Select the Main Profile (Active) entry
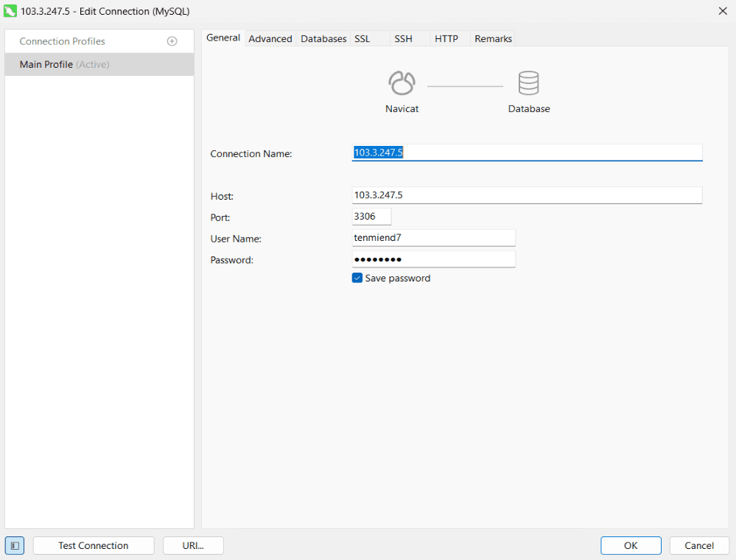Screen dimensions: 736x560 99,64
